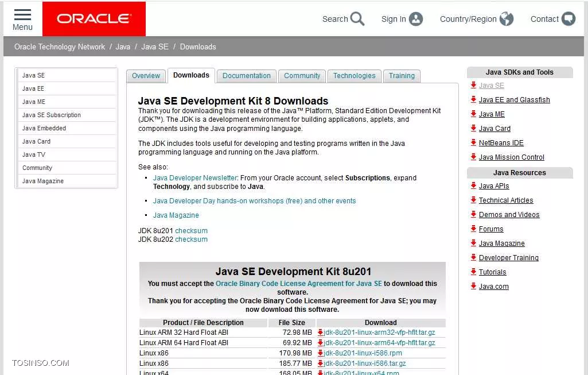
Task: Click the Oracle logo
Action: [94, 19]
